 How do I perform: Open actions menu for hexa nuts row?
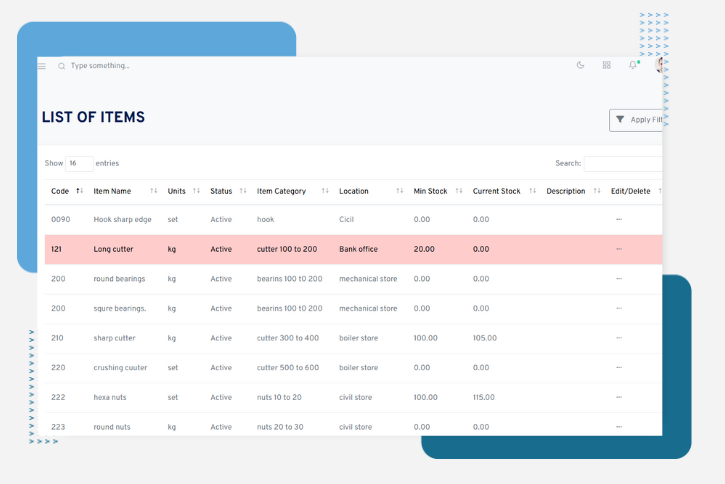[x=618, y=397]
